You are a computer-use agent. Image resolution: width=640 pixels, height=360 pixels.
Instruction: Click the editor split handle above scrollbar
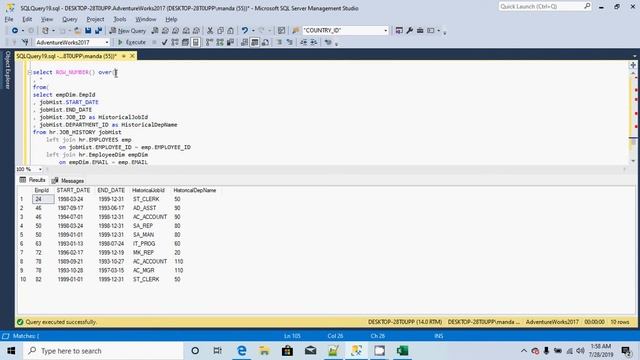click(633, 65)
